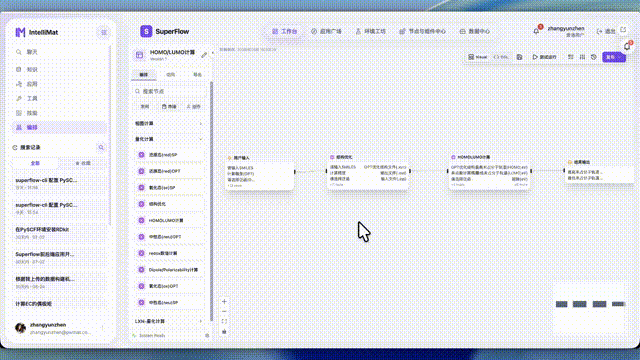This screenshot has width=640, height=360.
Task: Open the HOMO/LUMO计算 node in the node list
Action: click(169, 220)
